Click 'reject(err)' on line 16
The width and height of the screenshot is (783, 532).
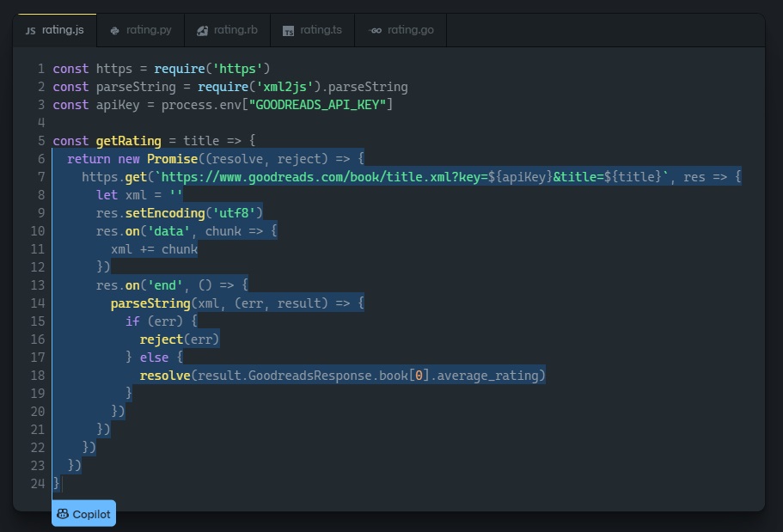click(180, 339)
